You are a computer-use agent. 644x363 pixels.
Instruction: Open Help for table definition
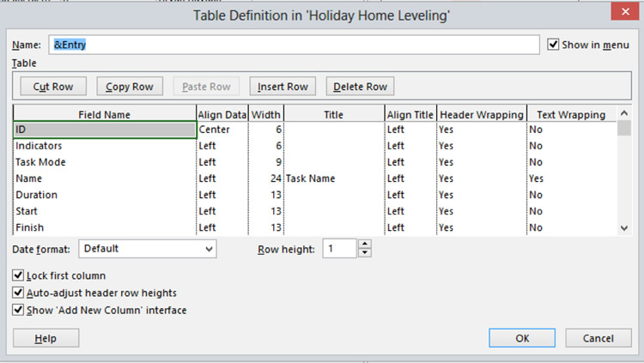[46, 338]
